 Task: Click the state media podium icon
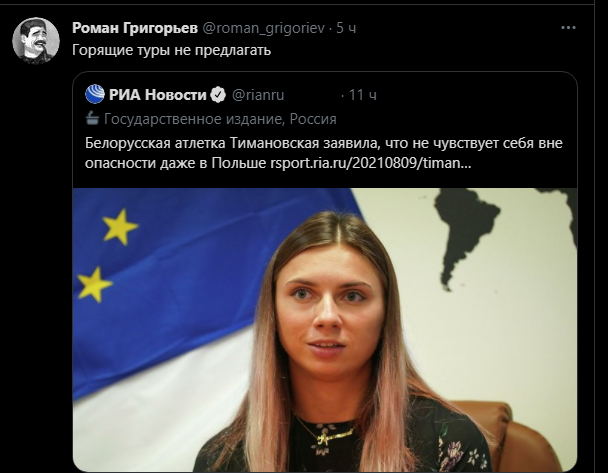(x=92, y=118)
